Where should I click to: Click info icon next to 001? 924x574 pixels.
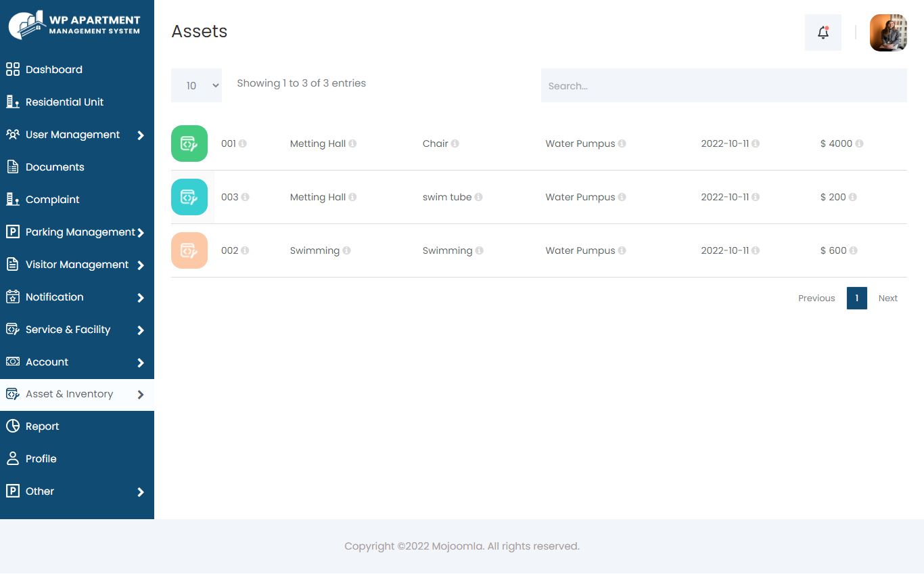[243, 143]
